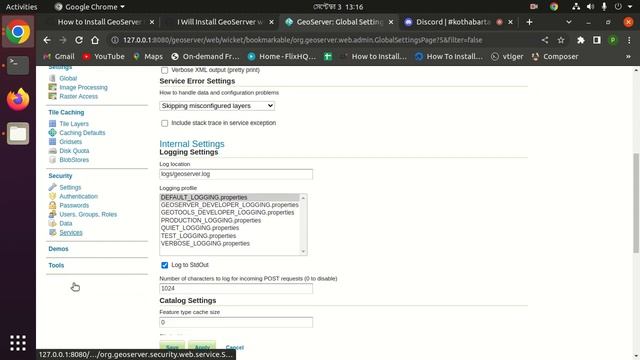Bookmark this page with star icon
Viewport: 640px width, 360px height.
pyautogui.click(x=561, y=40)
